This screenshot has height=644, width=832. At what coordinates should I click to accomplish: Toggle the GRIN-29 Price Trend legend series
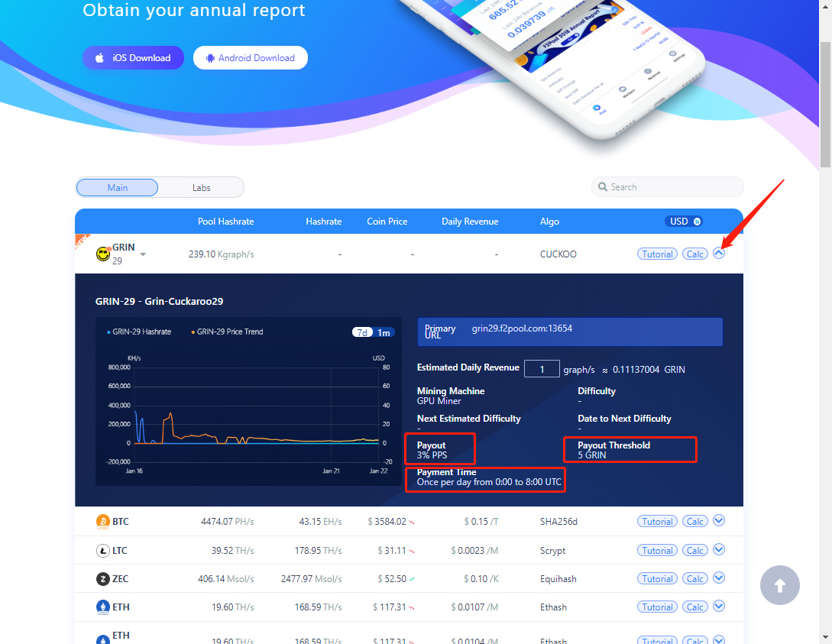[x=227, y=332]
